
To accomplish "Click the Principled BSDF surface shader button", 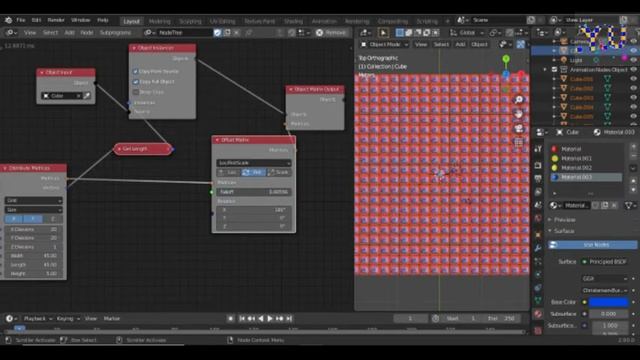I will coord(608,262).
